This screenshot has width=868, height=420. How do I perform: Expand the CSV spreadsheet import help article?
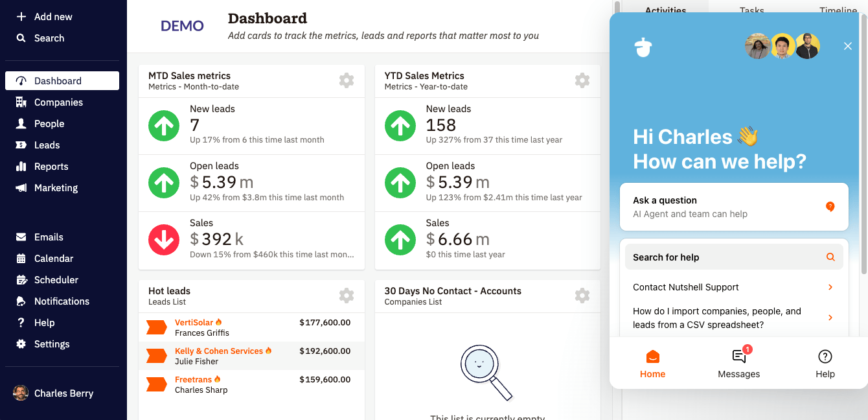[x=830, y=318]
